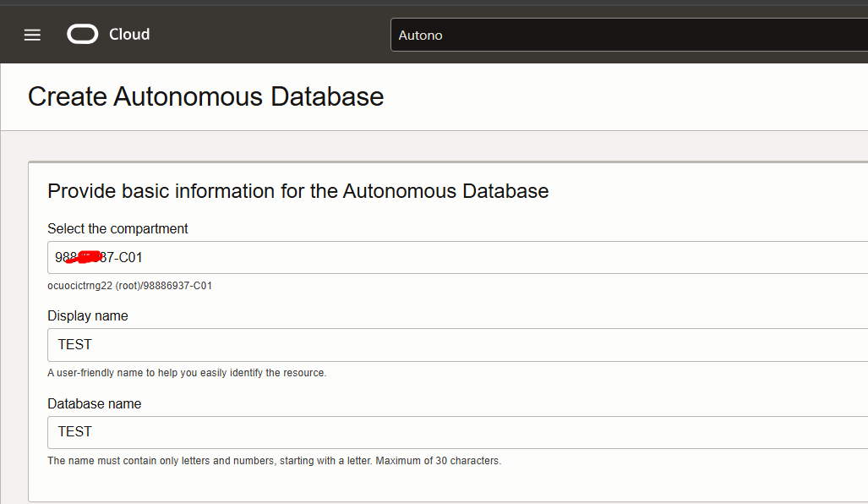Viewport: 868px width, 504px height.
Task: Click the Display name field with TEST
Action: pyautogui.click(x=458, y=344)
